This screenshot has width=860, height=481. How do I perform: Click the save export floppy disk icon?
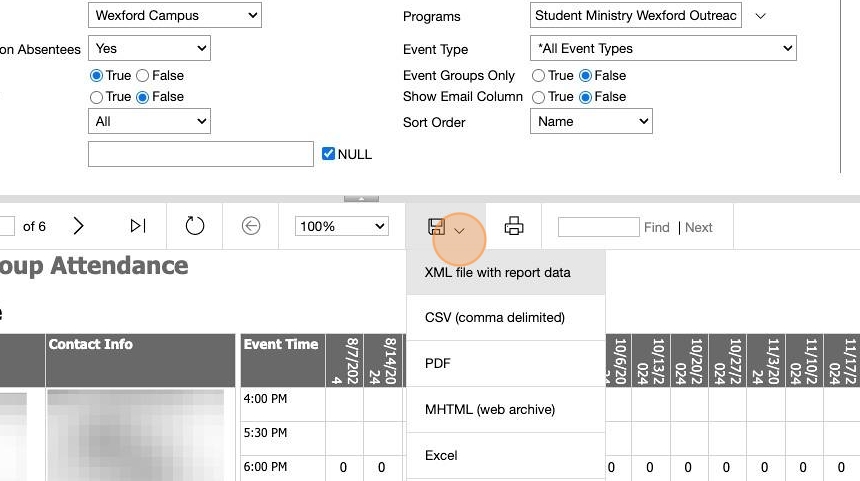tap(437, 227)
